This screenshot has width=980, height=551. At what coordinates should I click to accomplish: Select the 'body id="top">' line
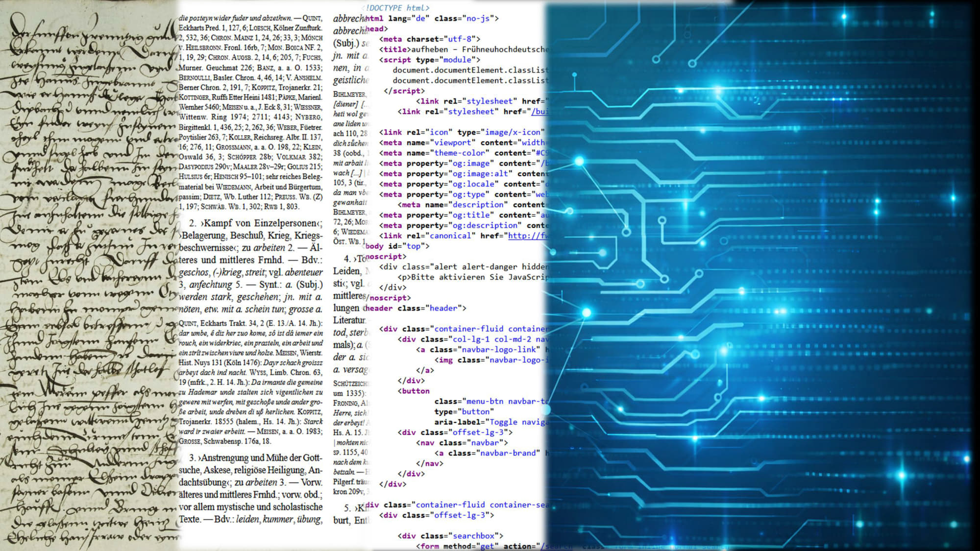pyautogui.click(x=397, y=246)
